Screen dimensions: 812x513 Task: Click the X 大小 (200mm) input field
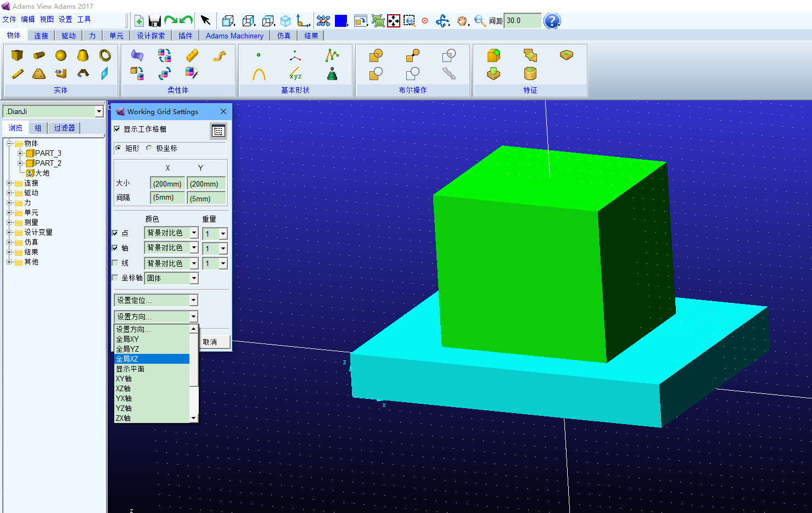point(167,183)
